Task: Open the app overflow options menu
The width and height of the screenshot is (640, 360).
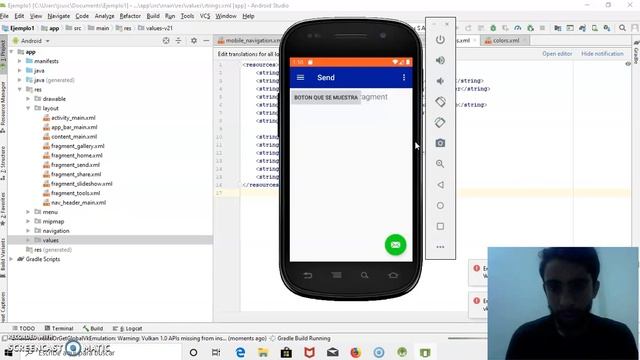Action: [404, 78]
